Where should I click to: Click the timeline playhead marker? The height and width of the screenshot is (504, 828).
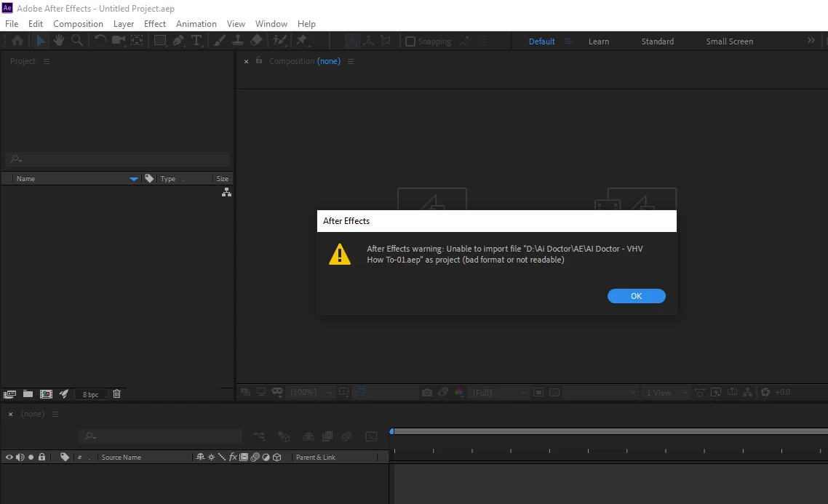[392, 432]
